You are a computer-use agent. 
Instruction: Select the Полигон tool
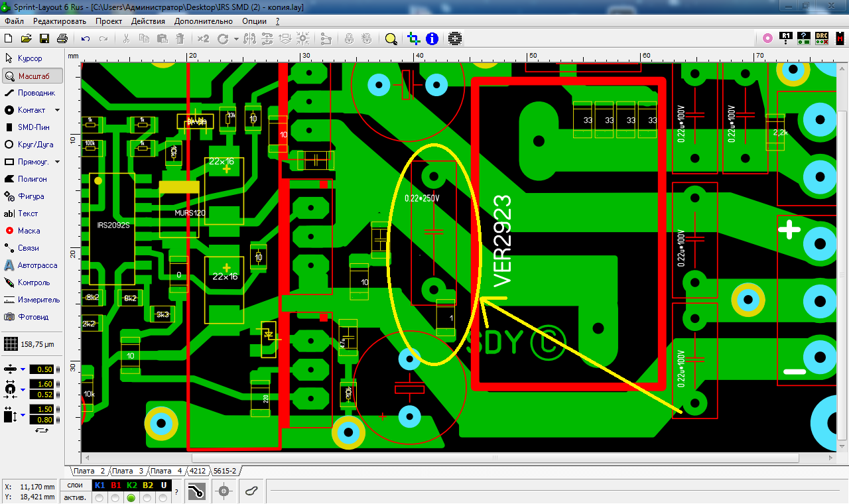click(x=32, y=179)
